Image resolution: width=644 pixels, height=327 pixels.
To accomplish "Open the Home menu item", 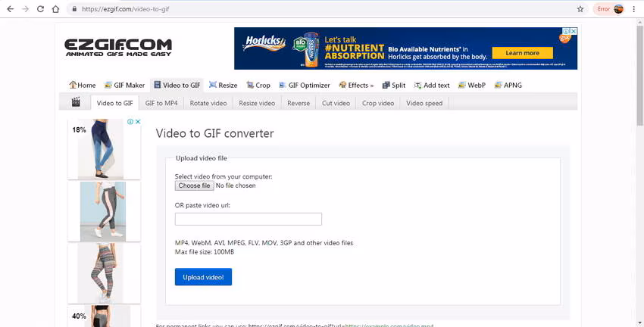I will 82,86.
